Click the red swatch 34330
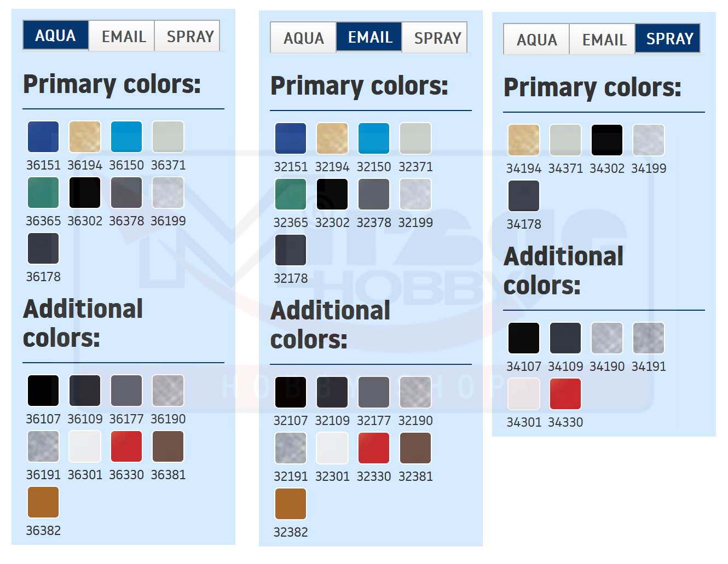 point(565,394)
